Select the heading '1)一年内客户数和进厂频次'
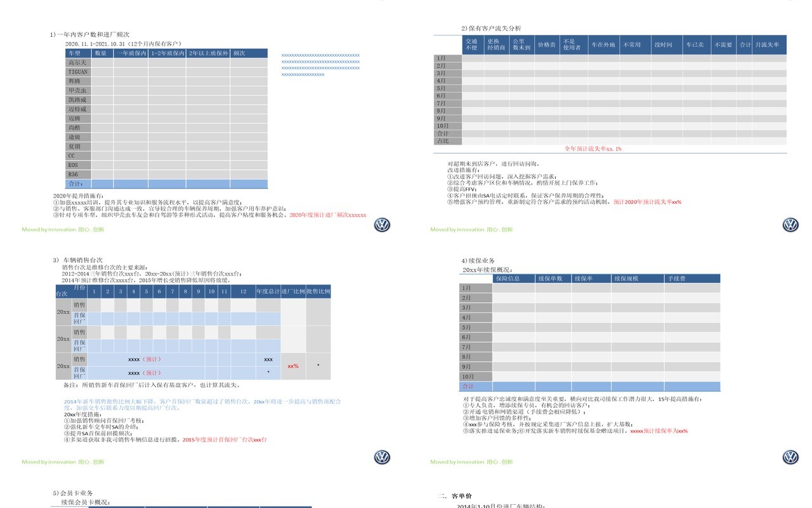812x508 pixels. 91,34
